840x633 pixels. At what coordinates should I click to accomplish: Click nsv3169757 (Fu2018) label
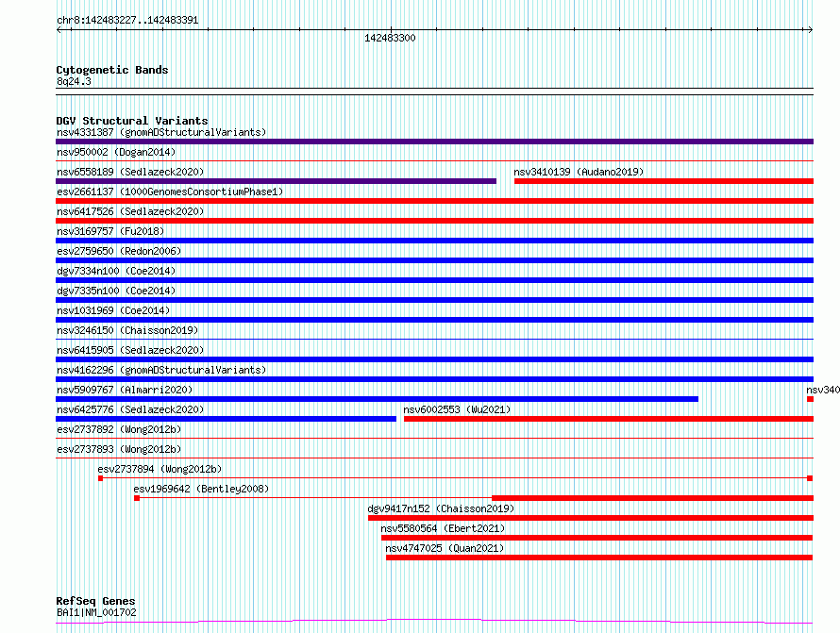pos(110,231)
